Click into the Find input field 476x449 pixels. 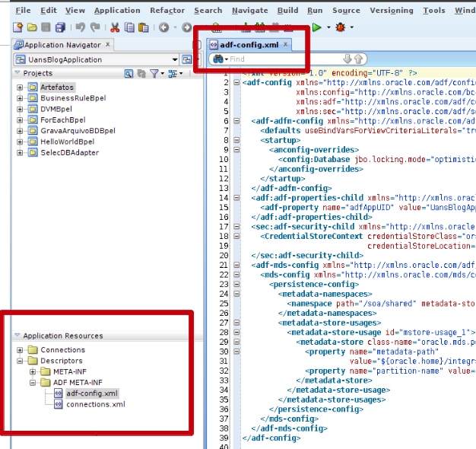(x=284, y=59)
